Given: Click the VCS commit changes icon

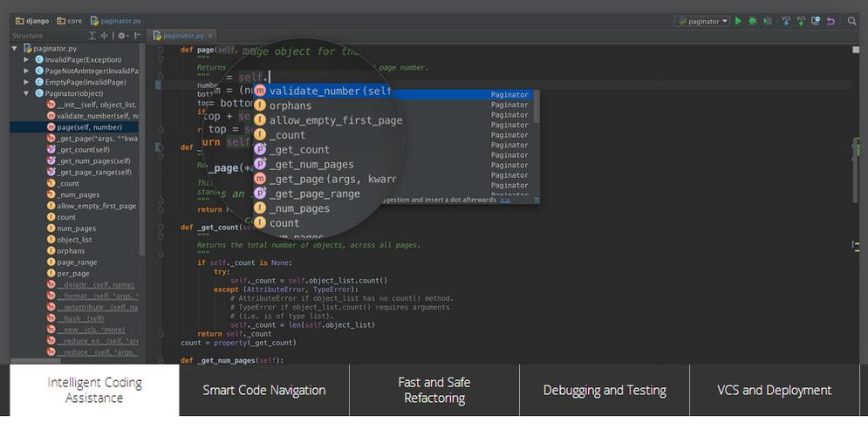Looking at the screenshot, I should coord(801,21).
